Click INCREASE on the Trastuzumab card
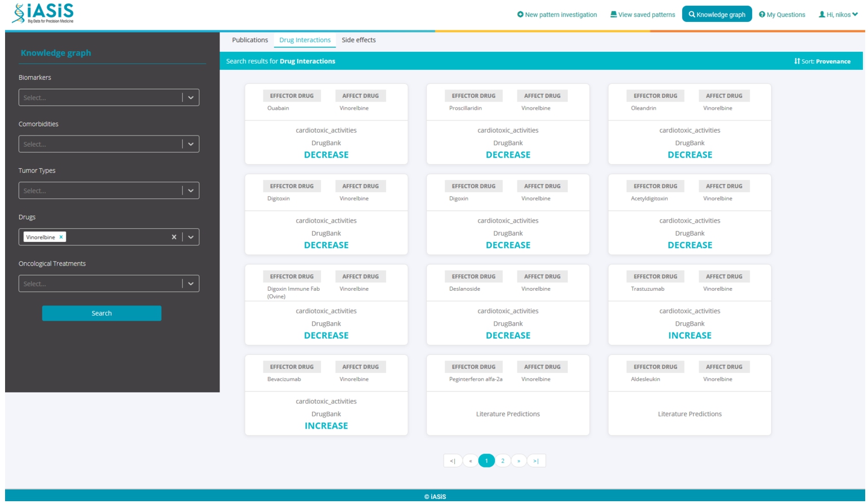This screenshot has width=868, height=504. (690, 336)
